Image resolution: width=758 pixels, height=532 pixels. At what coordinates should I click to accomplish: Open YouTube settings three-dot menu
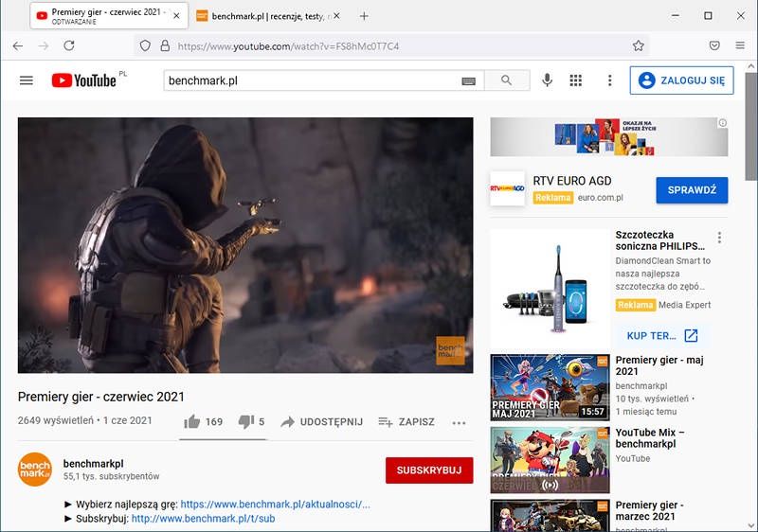(609, 80)
